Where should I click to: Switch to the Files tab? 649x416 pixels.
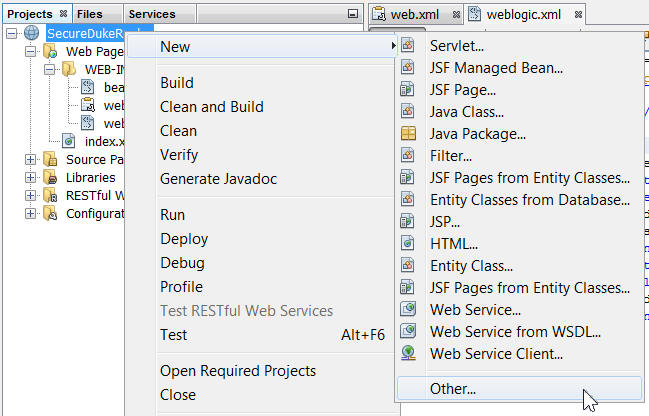pyautogui.click(x=89, y=14)
